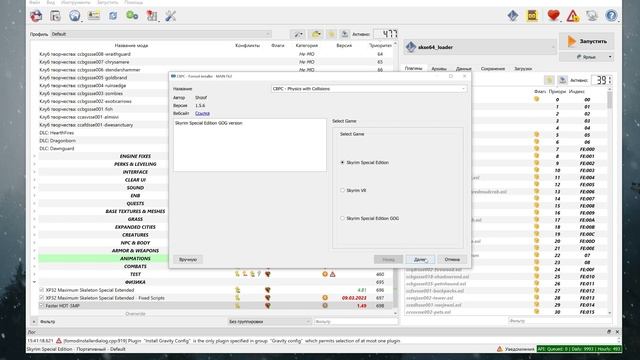Collapse the ФИЗИКА separator

(x=34, y=282)
